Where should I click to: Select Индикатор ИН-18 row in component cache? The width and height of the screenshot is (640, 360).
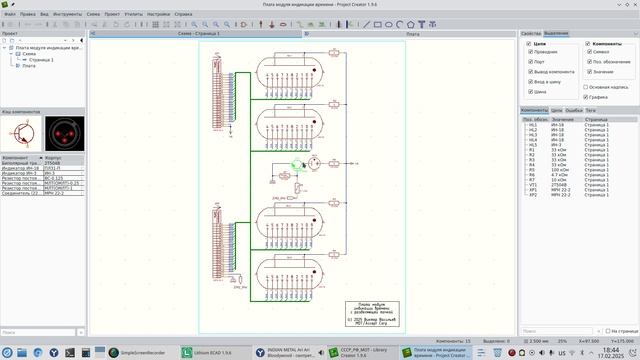(42, 168)
